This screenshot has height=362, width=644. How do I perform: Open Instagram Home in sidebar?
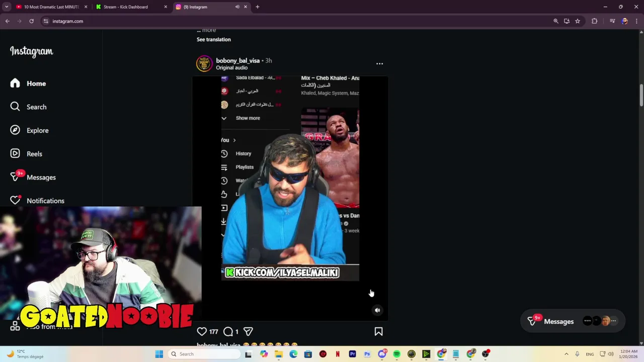click(28, 83)
